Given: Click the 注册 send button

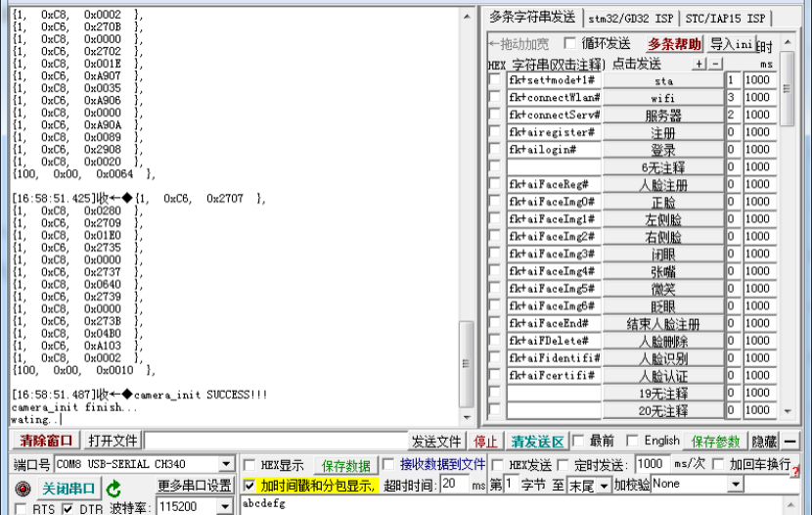Looking at the screenshot, I should click(663, 132).
